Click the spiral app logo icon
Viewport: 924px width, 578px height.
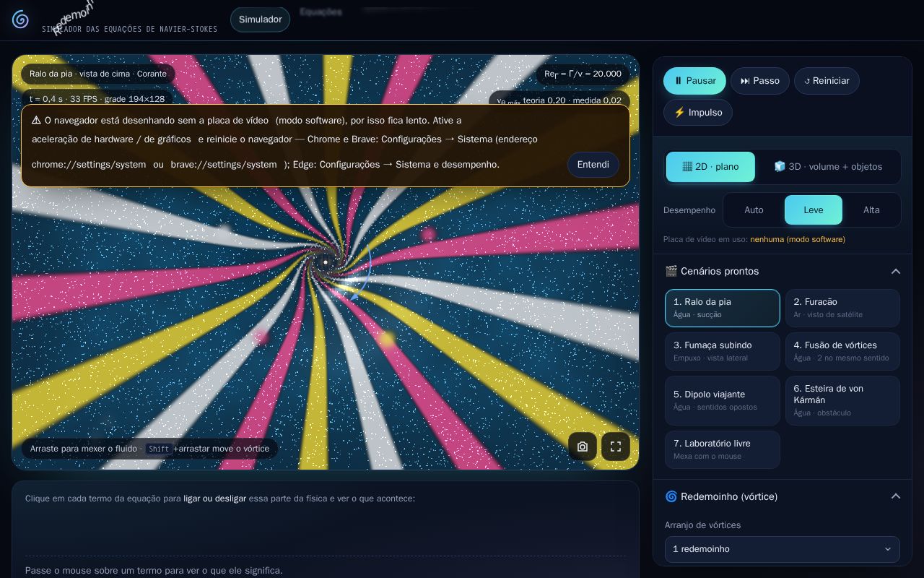(20, 20)
